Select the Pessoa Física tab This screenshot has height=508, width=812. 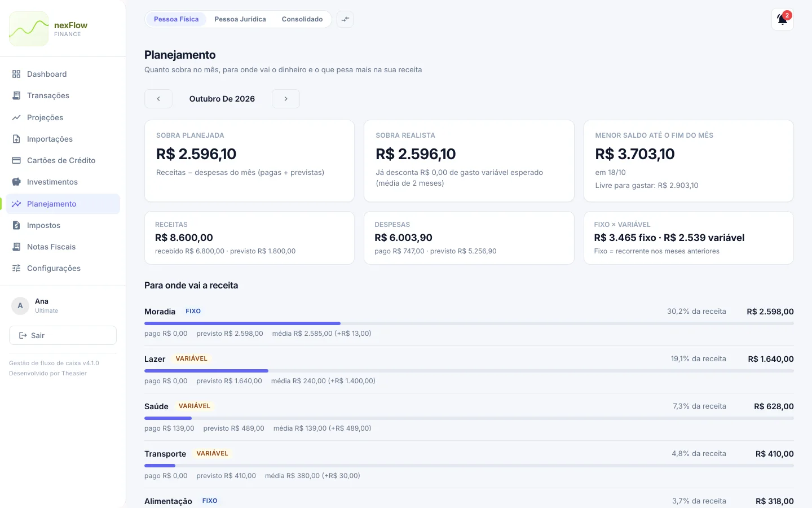(x=176, y=19)
